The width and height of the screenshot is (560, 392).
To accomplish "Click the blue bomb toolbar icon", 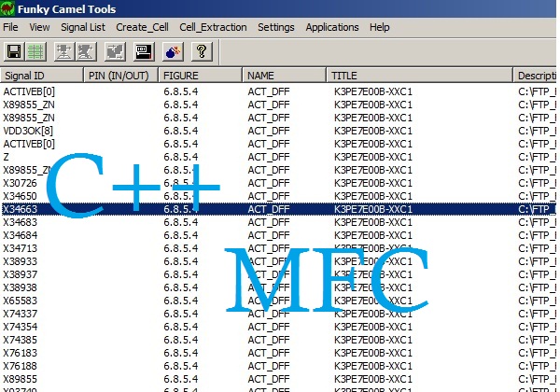I will point(173,51).
